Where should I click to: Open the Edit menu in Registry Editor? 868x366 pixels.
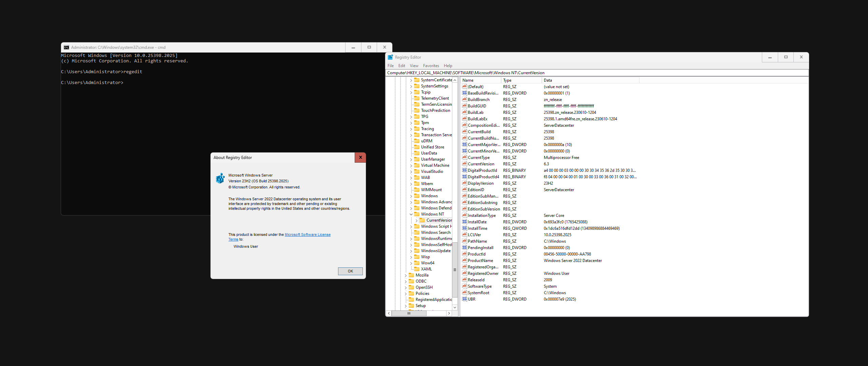(x=401, y=66)
